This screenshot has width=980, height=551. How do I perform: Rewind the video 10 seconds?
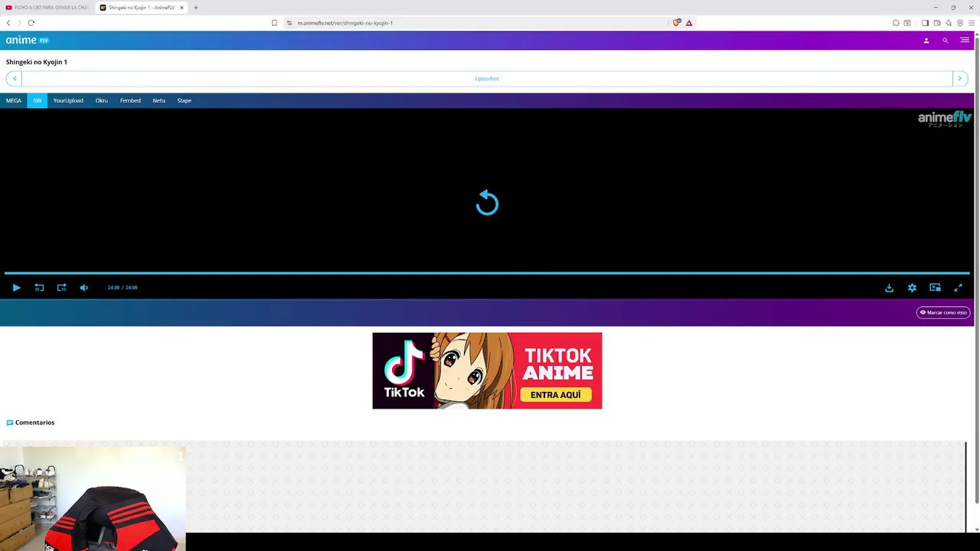click(39, 288)
